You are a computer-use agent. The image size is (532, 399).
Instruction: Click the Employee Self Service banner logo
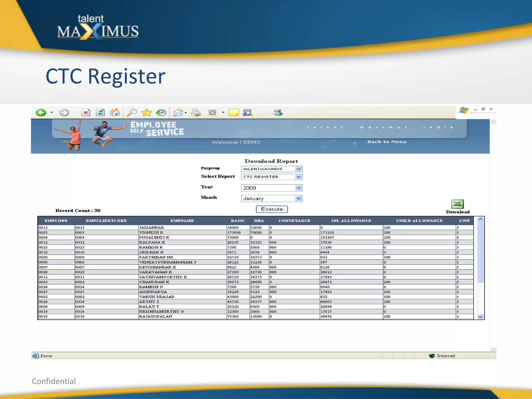[157, 129]
